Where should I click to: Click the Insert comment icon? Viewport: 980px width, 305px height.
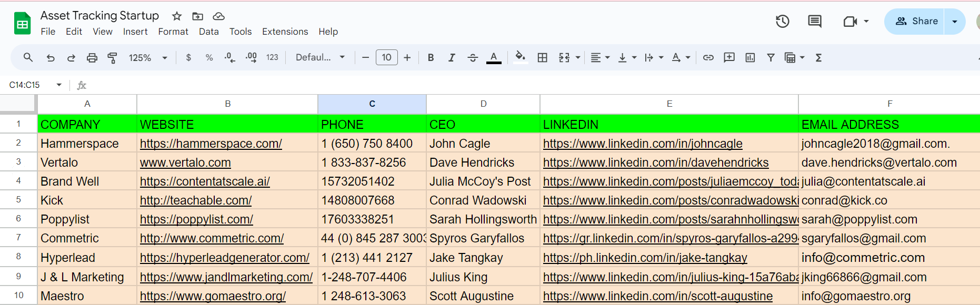[729, 57]
